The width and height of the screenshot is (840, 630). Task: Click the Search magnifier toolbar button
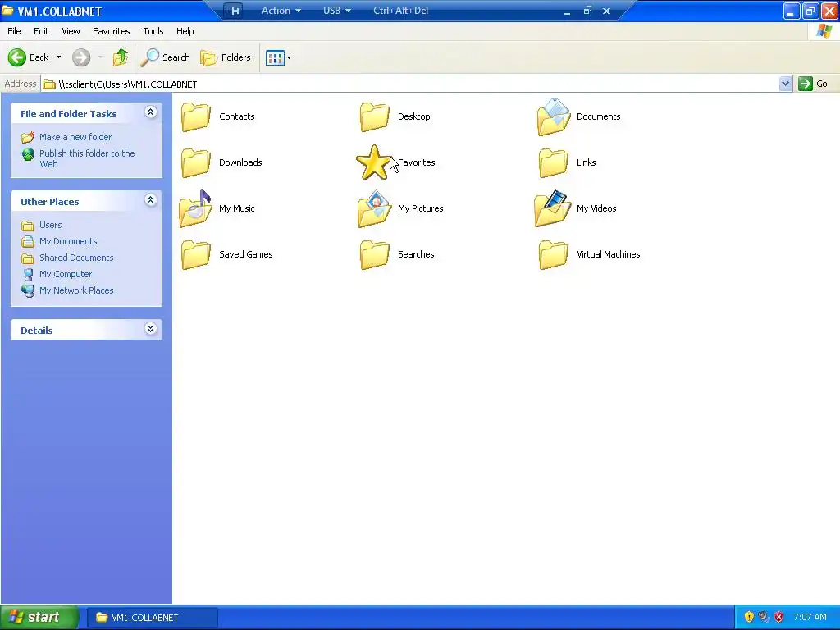pos(165,57)
